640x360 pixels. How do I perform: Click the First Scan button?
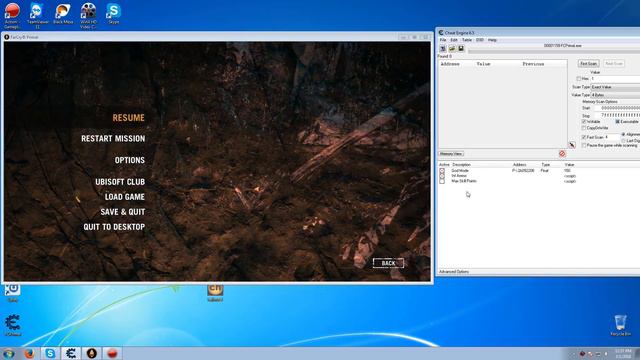[589, 64]
